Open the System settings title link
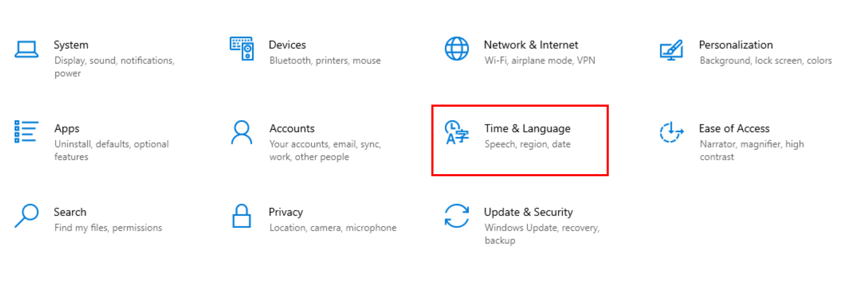This screenshot has width=868, height=301. (x=71, y=45)
